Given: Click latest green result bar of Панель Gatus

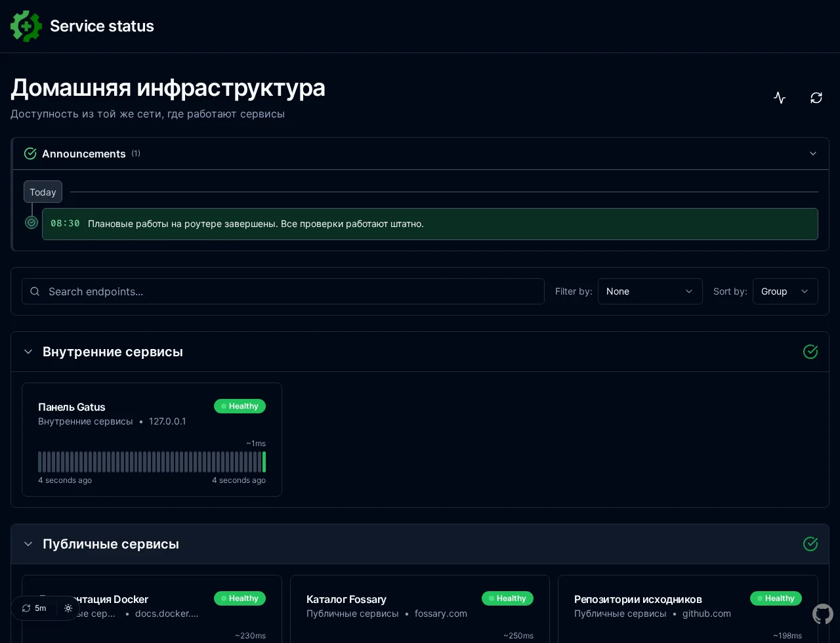Looking at the screenshot, I should 264,462.
